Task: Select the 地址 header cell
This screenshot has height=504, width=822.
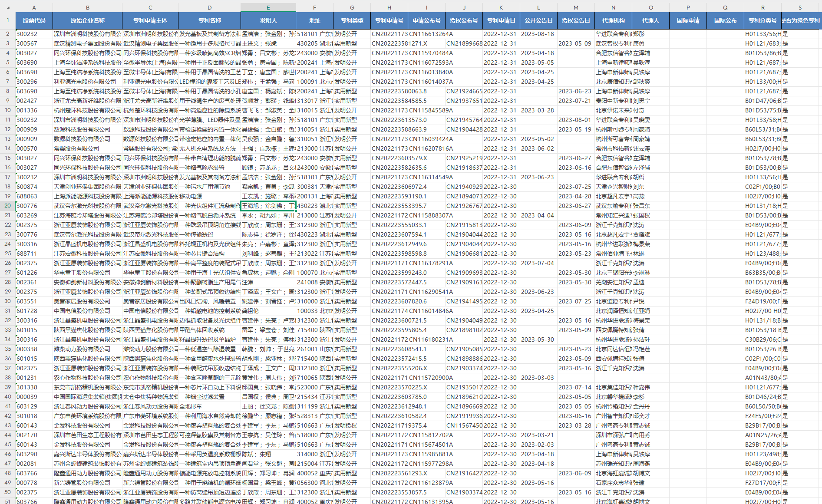Action: pos(315,20)
